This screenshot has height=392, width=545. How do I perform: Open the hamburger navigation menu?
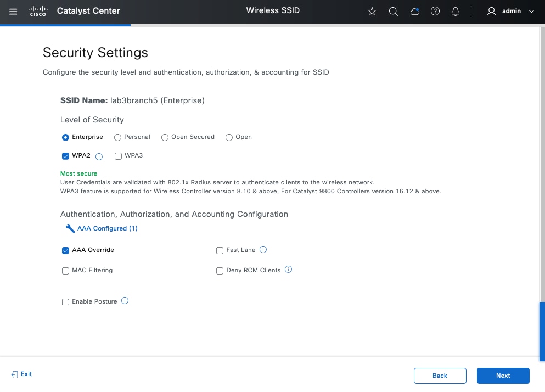pyautogui.click(x=14, y=11)
